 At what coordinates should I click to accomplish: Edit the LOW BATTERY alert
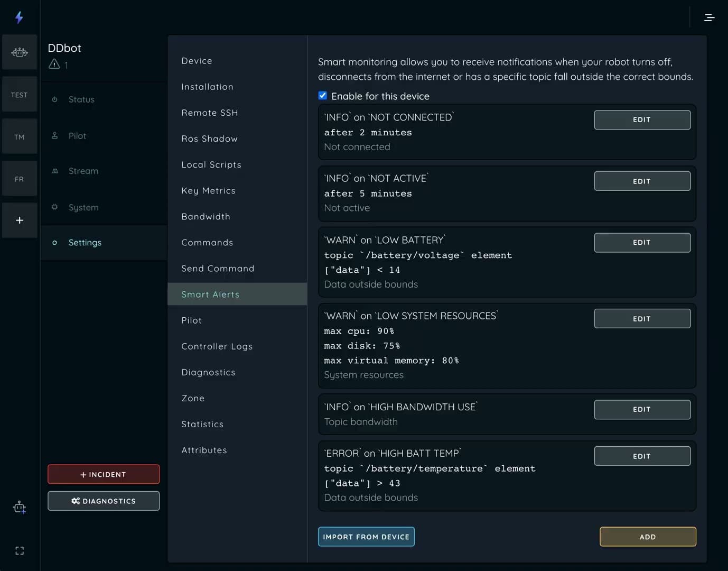click(642, 242)
